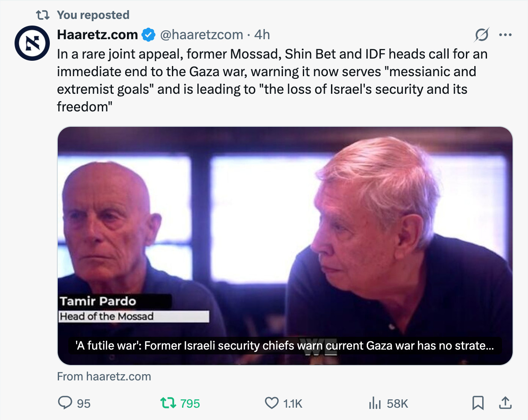Click the 1.1K likes count
The width and height of the screenshot is (528, 420).
pos(293,403)
